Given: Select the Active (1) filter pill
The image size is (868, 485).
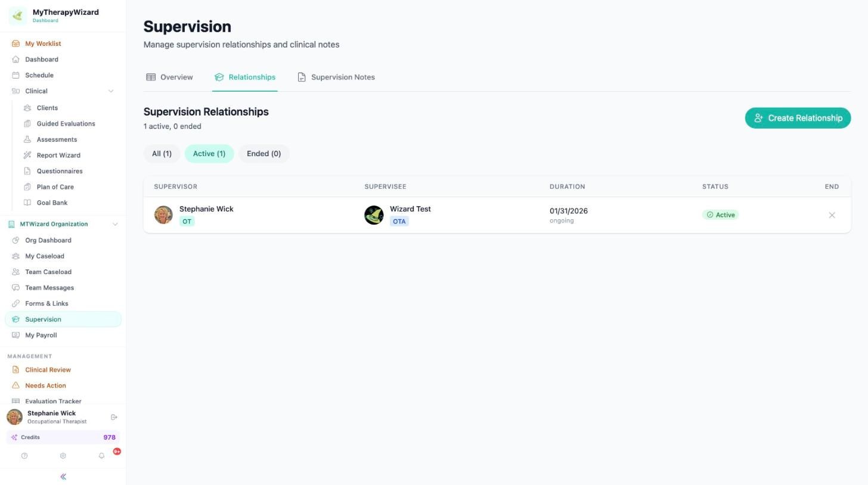Looking at the screenshot, I should pos(209,154).
